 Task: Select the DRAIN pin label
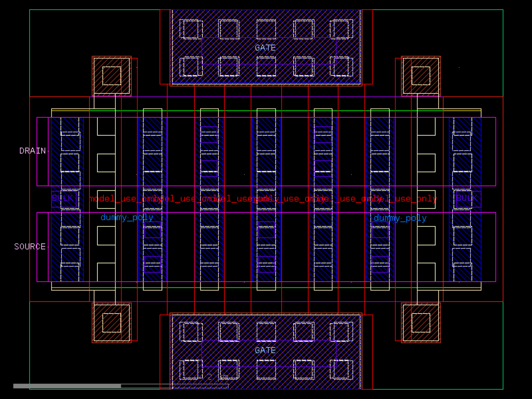point(32,151)
